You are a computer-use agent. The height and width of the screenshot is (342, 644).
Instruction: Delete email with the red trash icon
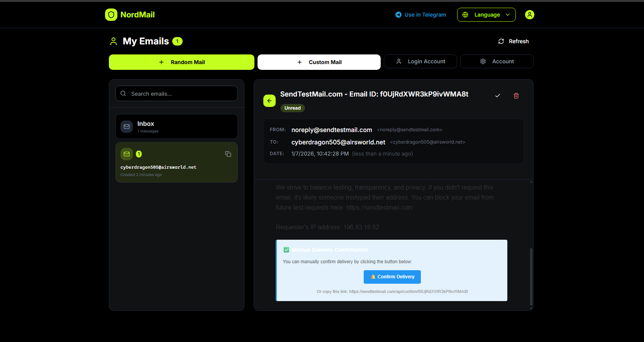(x=516, y=96)
